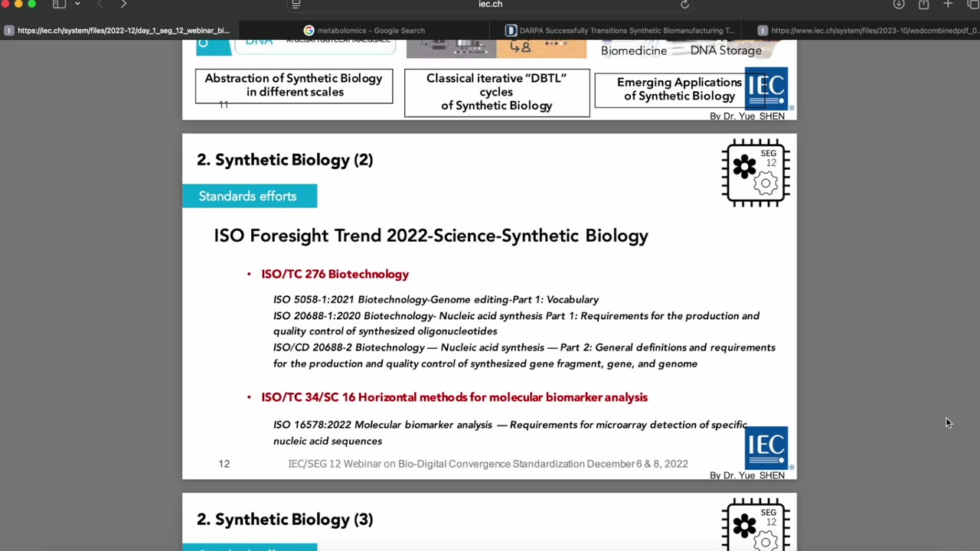Viewport: 980px width, 551px height.
Task: Go back to the previous page
Action: 100,5
